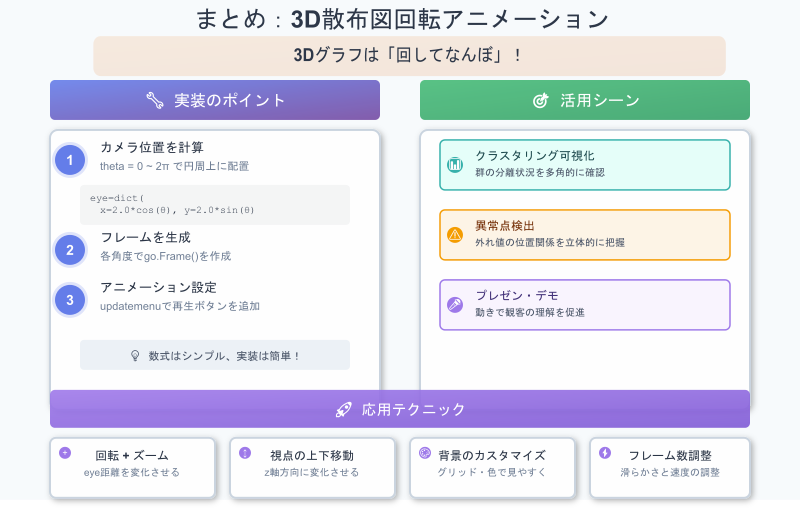Click the text 外れ値の位置関係を立体的に把握
This screenshot has width=800, height=508.
(x=550, y=242)
